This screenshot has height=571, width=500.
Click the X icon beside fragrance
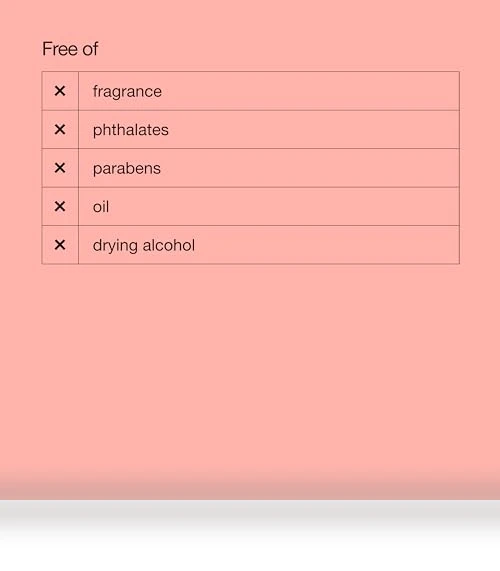point(60,91)
